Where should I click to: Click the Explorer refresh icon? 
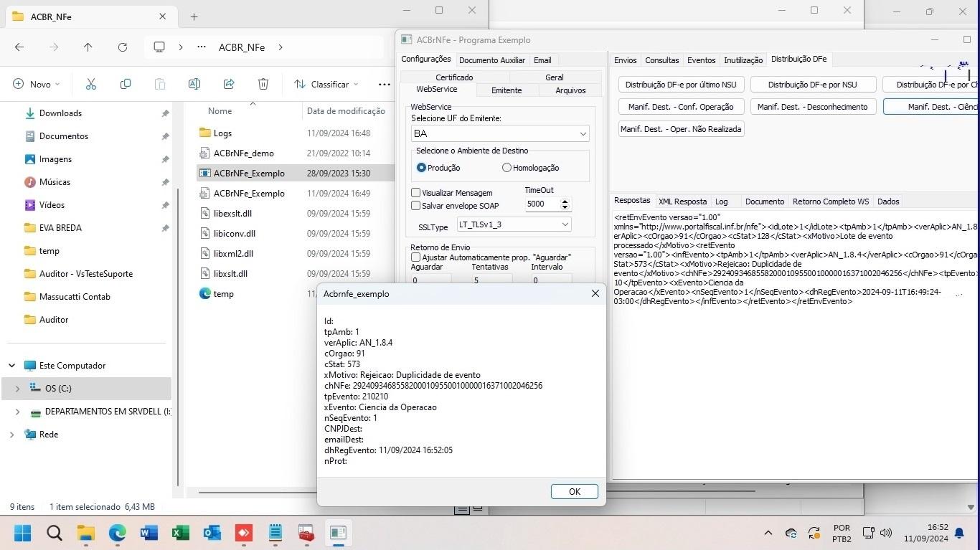tap(122, 47)
